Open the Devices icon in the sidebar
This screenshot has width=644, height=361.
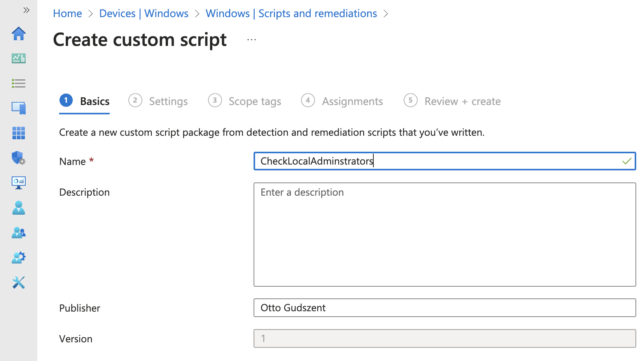[x=19, y=108]
